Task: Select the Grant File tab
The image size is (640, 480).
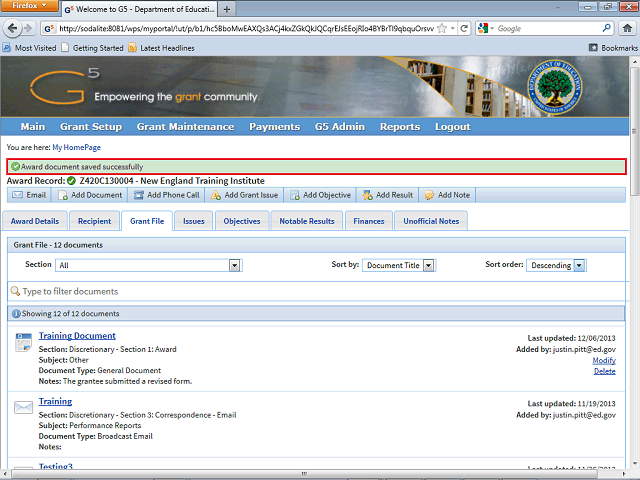Action: coord(147,221)
